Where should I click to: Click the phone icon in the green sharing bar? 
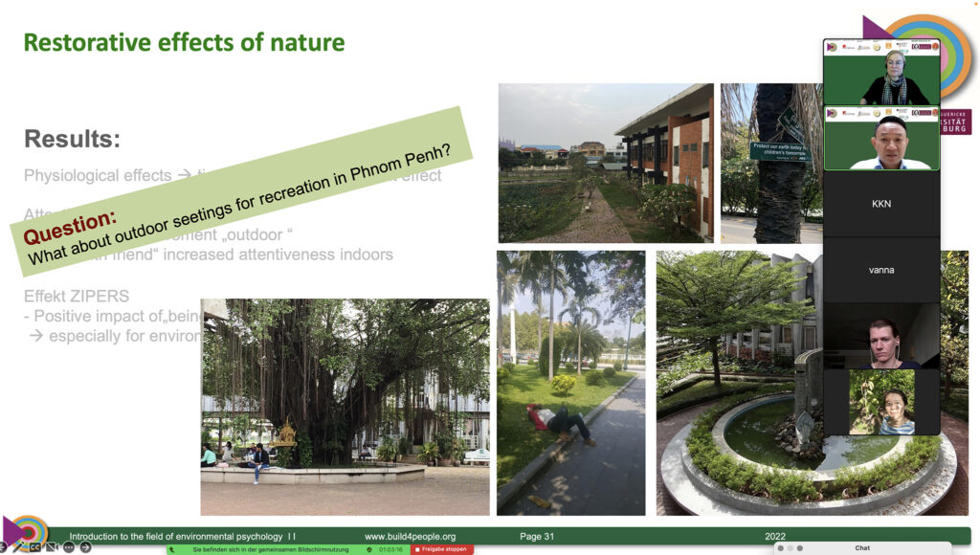(x=172, y=550)
